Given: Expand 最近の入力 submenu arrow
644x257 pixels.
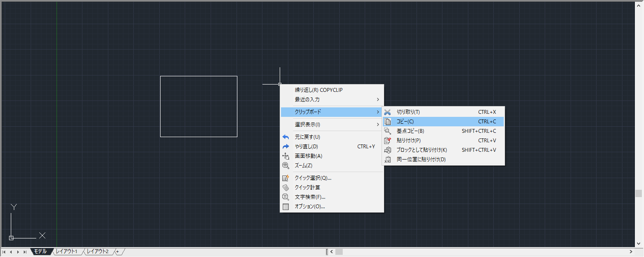Looking at the screenshot, I should (x=378, y=100).
